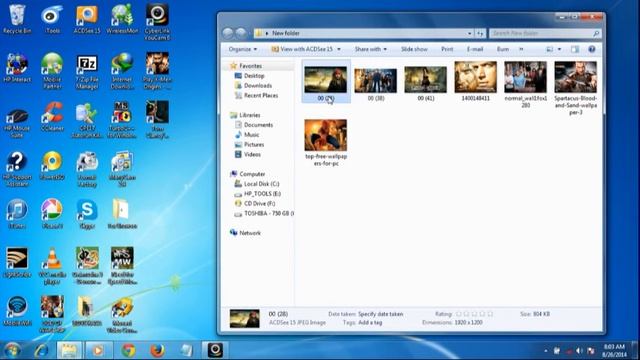This screenshot has height=360, width=640.
Task: Click the Slide show toolbar command
Action: point(414,49)
